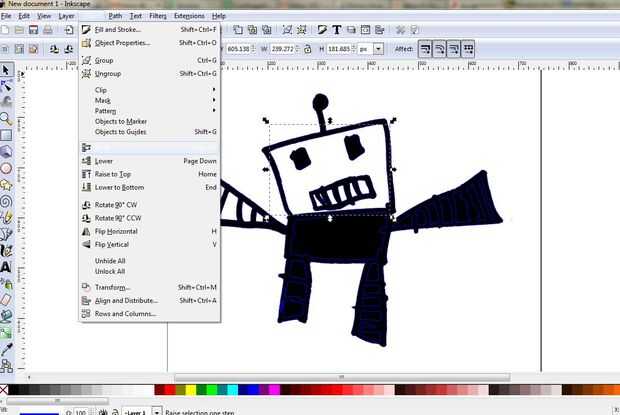
Task: Toggle current layer visibility eye
Action: [x=103, y=412]
